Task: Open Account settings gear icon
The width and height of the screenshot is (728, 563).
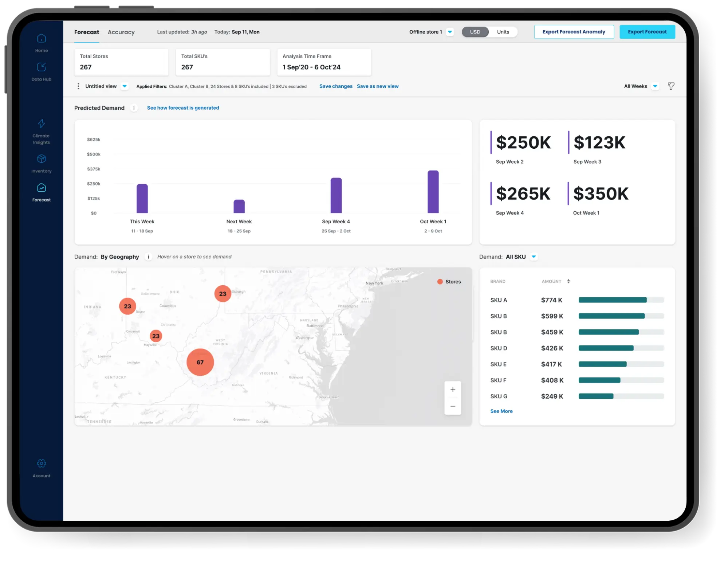Action: coord(42,464)
